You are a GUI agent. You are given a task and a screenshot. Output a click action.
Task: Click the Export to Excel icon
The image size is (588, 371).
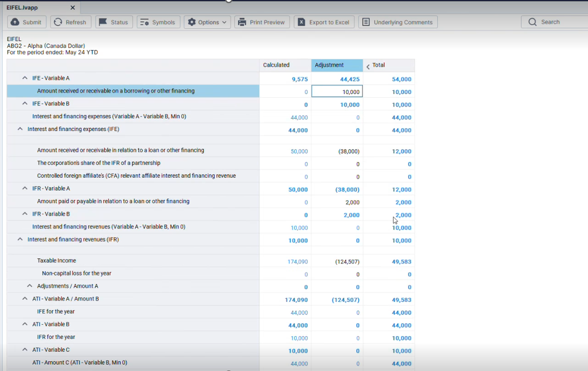pos(302,22)
